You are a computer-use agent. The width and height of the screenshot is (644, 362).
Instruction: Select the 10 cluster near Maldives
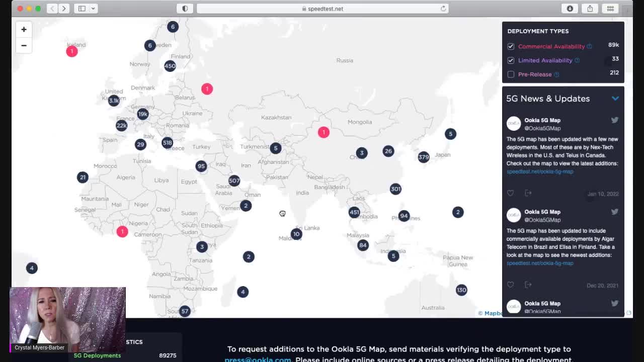[296, 234]
